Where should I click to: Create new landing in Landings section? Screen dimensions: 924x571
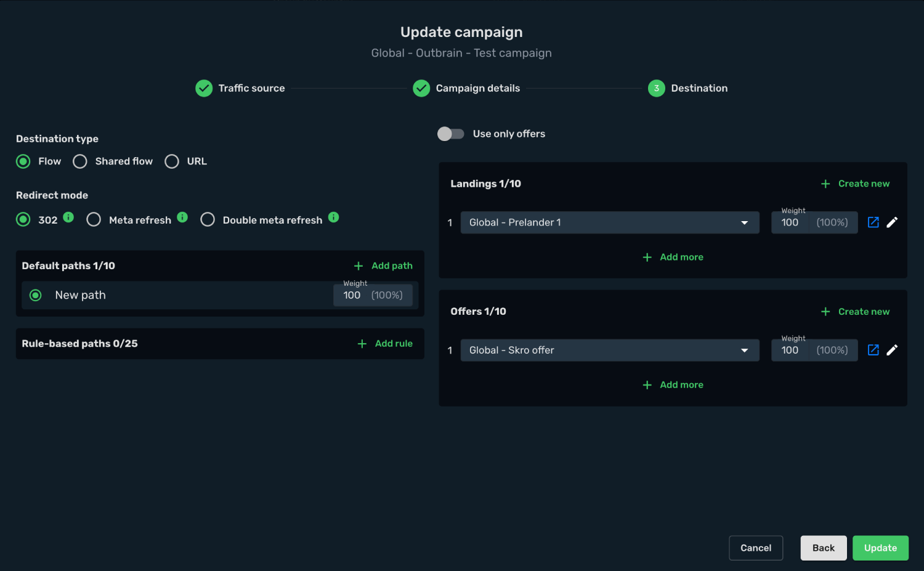point(856,184)
